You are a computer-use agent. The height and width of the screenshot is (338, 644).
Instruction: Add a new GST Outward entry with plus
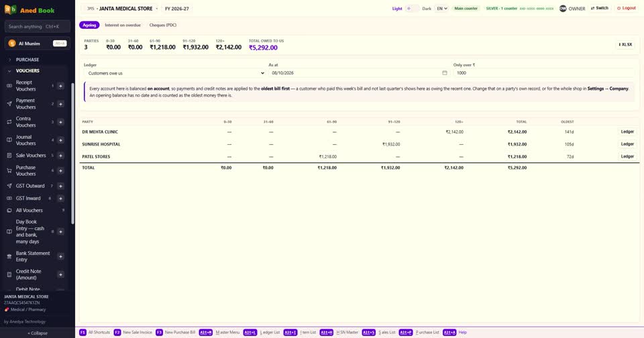tap(60, 186)
